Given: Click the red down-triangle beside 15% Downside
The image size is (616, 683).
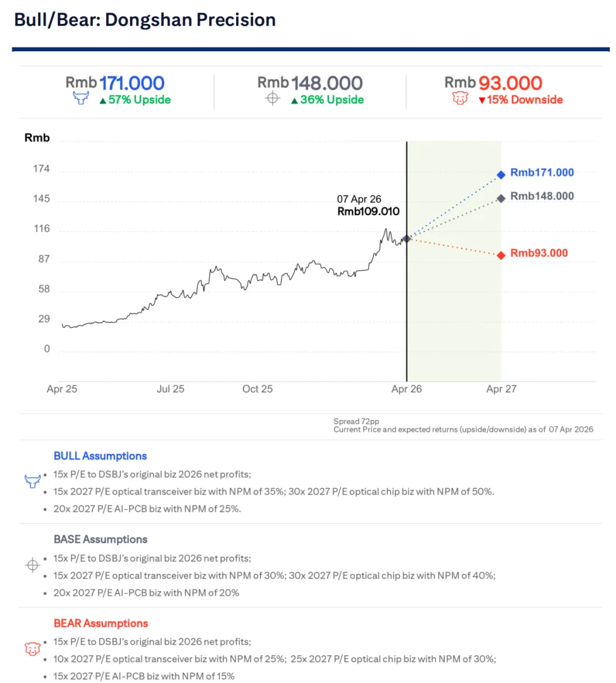Looking at the screenshot, I should pos(482,101).
